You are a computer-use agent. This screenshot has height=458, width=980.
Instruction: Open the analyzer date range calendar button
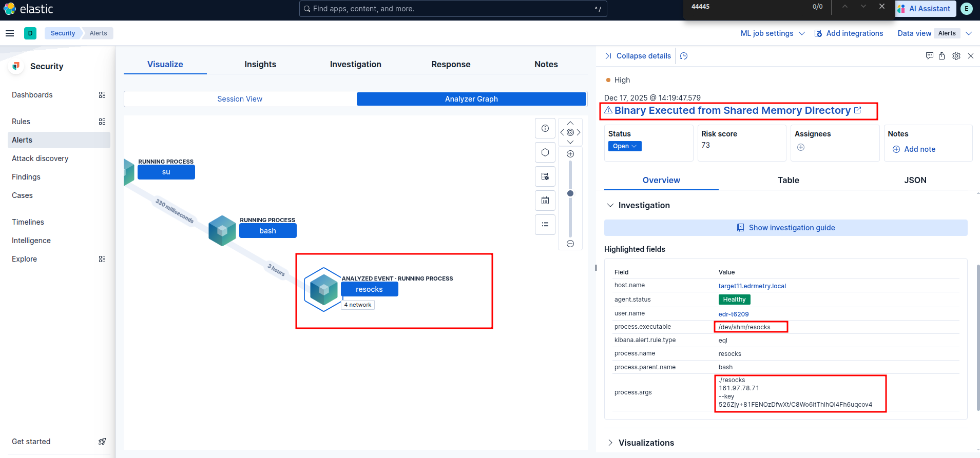[x=545, y=201]
